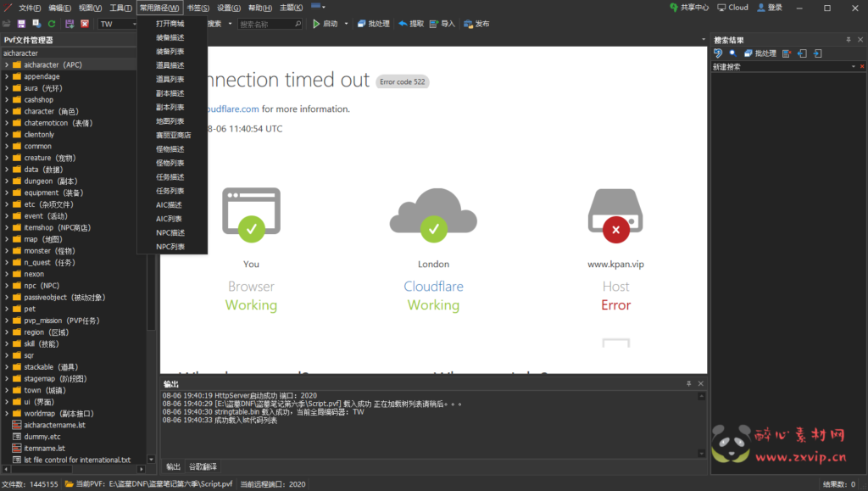Switch to 谷歌翻译 tab

[202, 466]
